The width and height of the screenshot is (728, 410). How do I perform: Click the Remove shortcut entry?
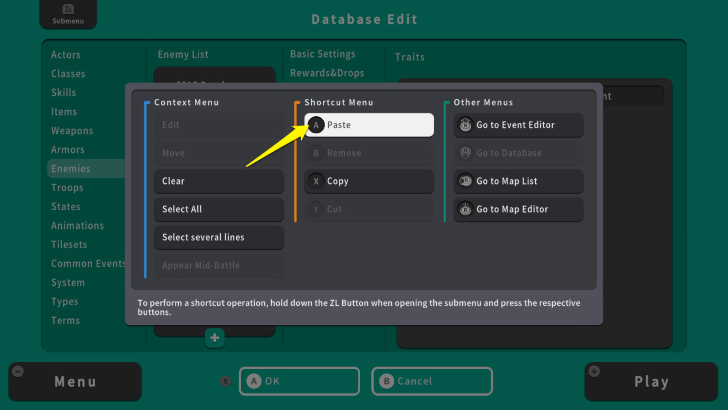coord(369,153)
